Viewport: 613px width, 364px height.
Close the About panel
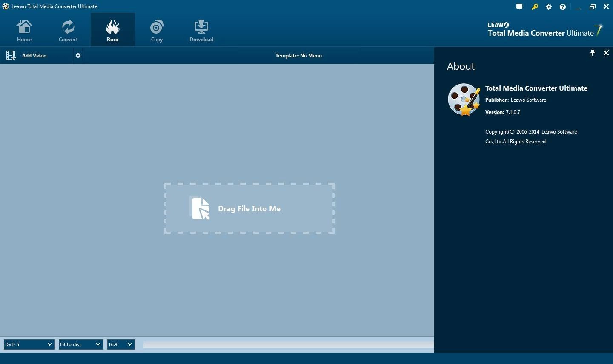606,53
